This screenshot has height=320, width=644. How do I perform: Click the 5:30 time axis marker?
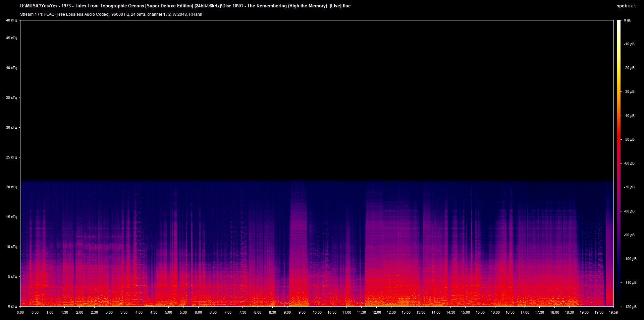(183, 312)
